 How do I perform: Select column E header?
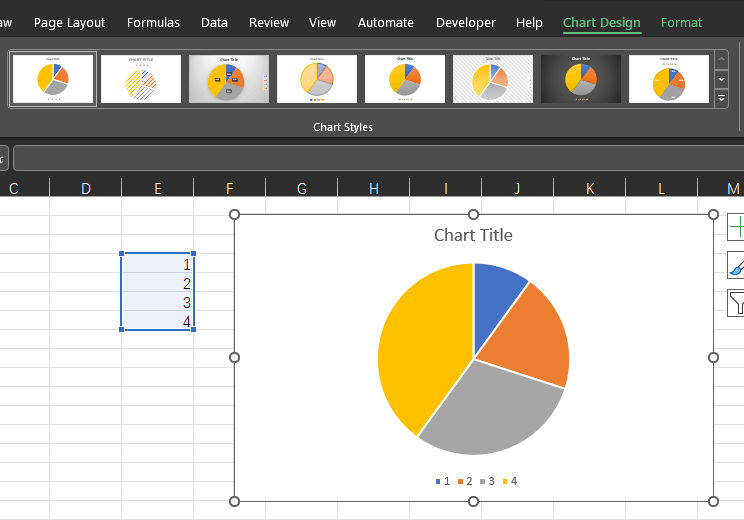[x=158, y=188]
